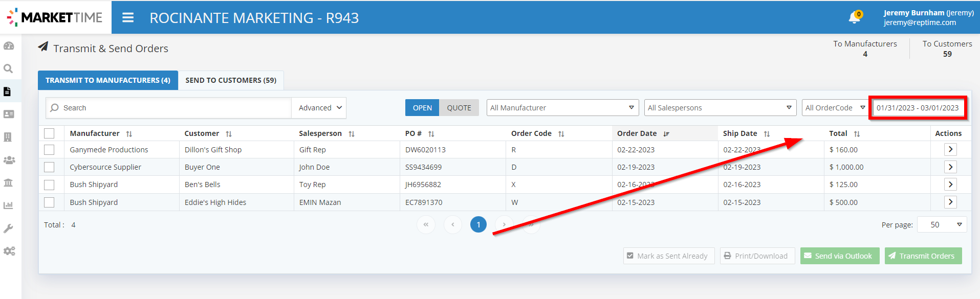The width and height of the screenshot is (980, 299).
Task: Click the search magnifier sidebar icon
Action: click(9, 68)
